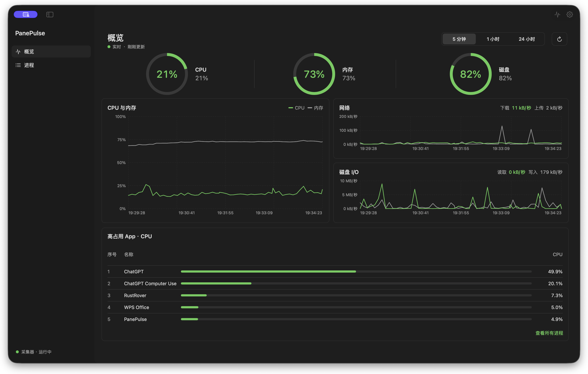Click the 下载 11 kB/秒 network value
Screen dimensions: 588x374
tap(515, 108)
